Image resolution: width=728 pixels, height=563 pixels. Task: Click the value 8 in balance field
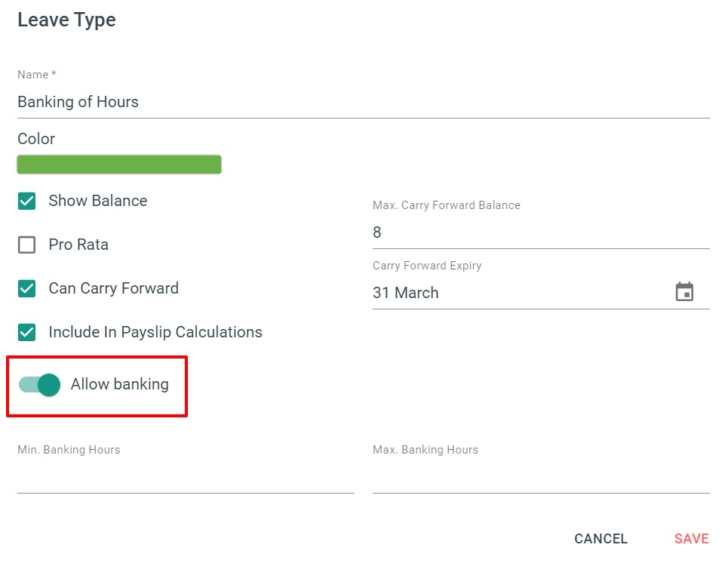[x=376, y=232]
